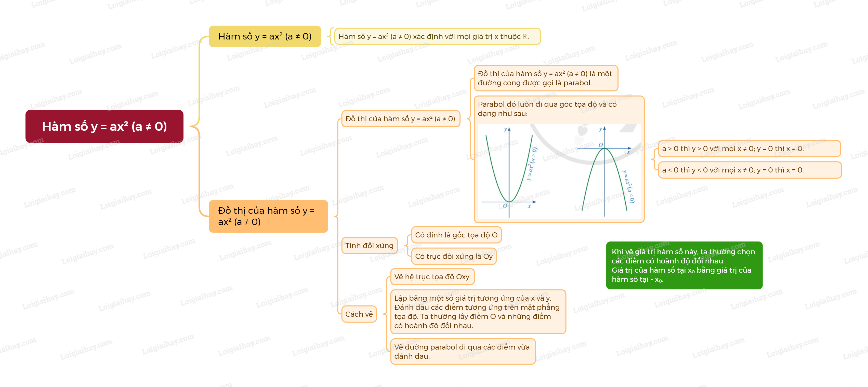Select the a < 0 thì y < 0 node
The width and height of the screenshot is (868, 387).
pyautogui.click(x=750, y=170)
